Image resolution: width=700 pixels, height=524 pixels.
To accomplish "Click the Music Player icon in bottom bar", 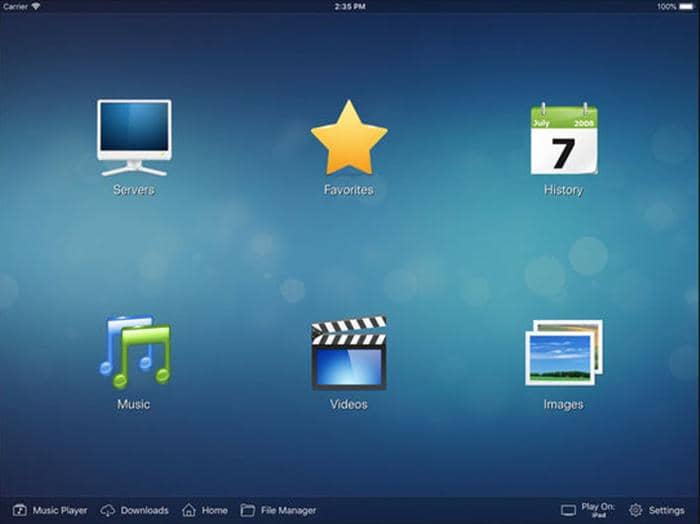I will click(19, 510).
